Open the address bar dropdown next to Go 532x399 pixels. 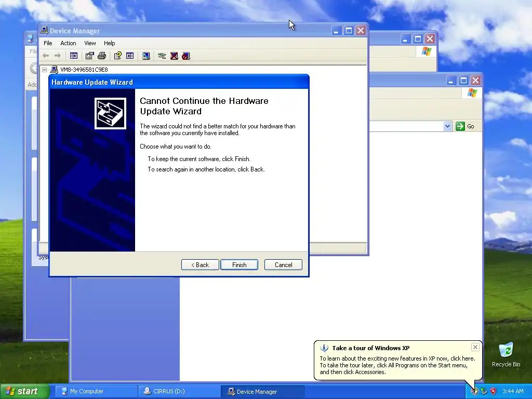pos(447,126)
